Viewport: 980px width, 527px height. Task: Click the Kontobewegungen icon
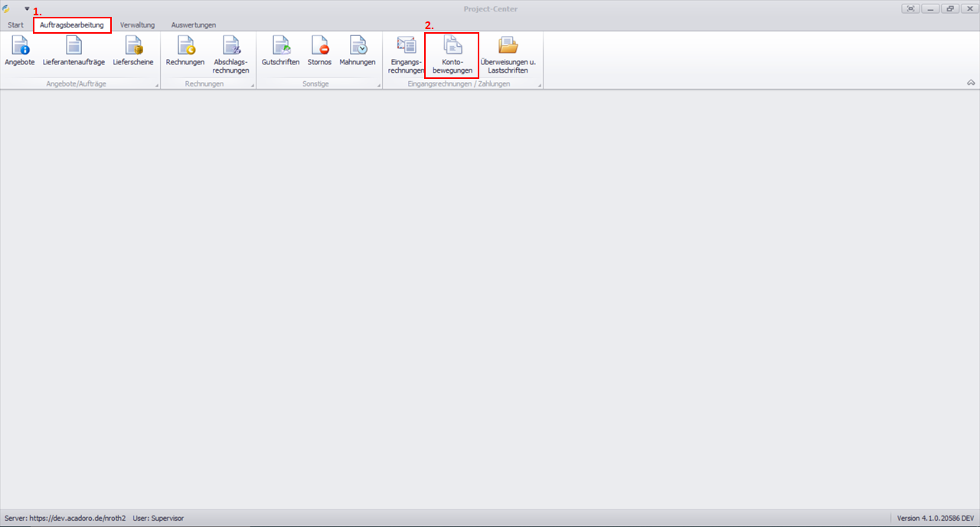(x=452, y=54)
